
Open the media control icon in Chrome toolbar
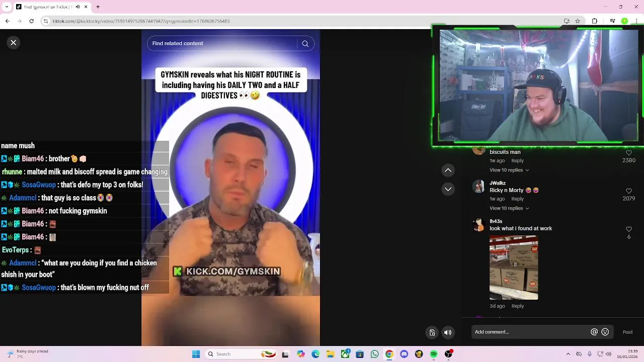612,21
